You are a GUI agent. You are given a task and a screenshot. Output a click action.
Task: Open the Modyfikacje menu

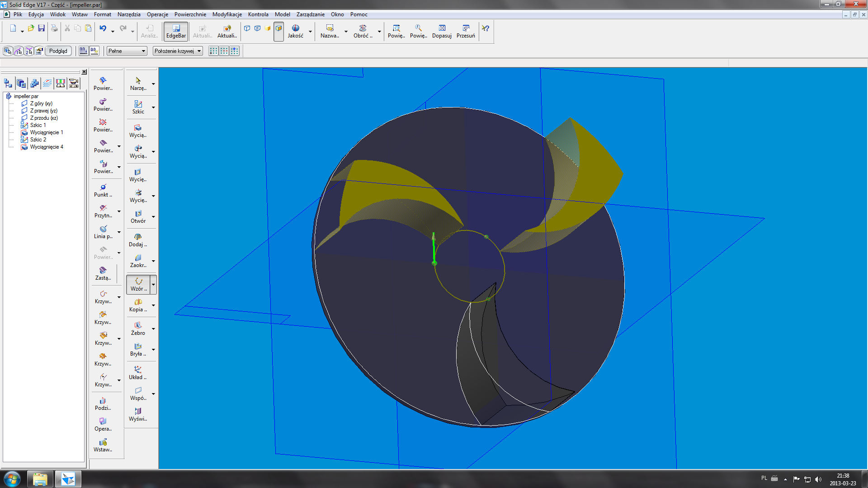point(227,14)
